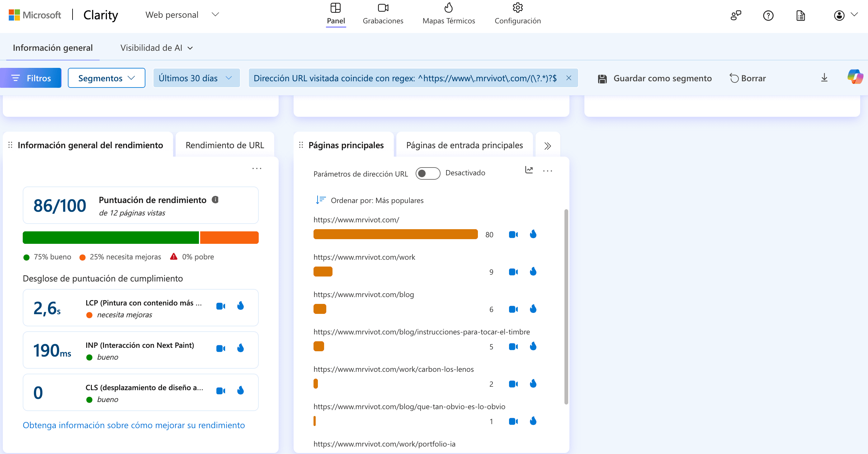Click the Clarity logo text

point(101,15)
